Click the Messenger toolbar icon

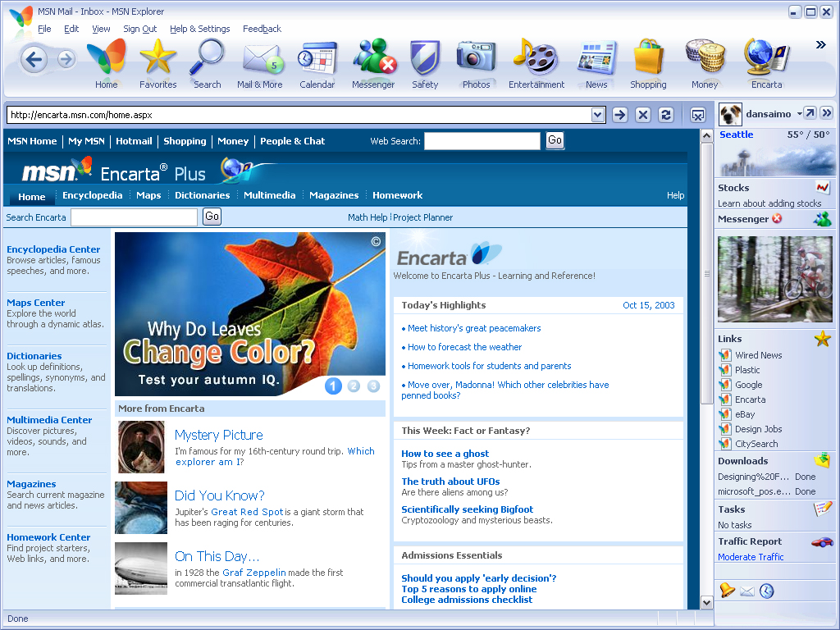pos(373,61)
